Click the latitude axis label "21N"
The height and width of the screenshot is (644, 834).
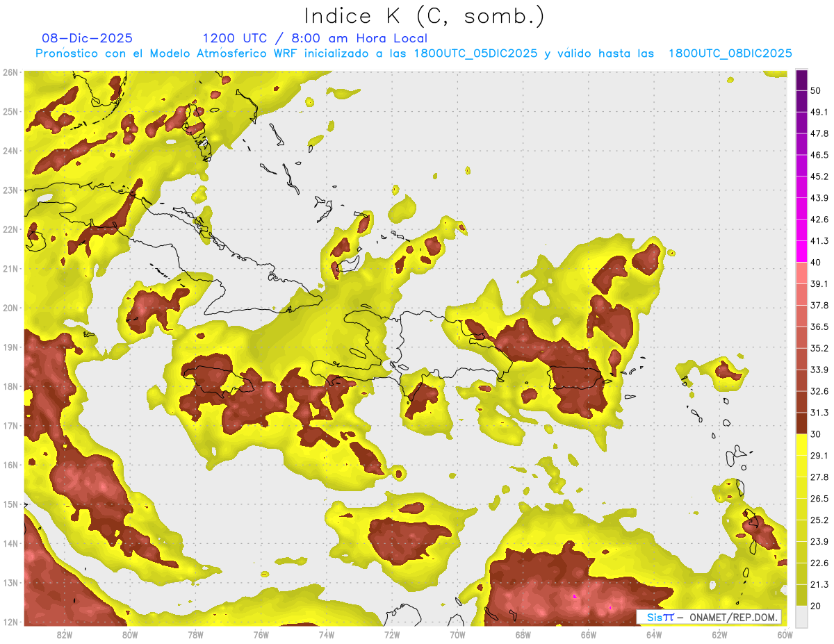(x=10, y=269)
